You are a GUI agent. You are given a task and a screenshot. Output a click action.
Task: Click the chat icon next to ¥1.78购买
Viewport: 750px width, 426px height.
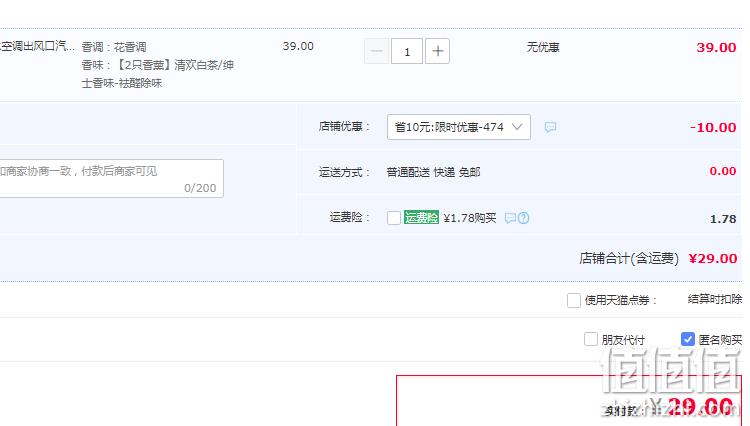pos(510,218)
